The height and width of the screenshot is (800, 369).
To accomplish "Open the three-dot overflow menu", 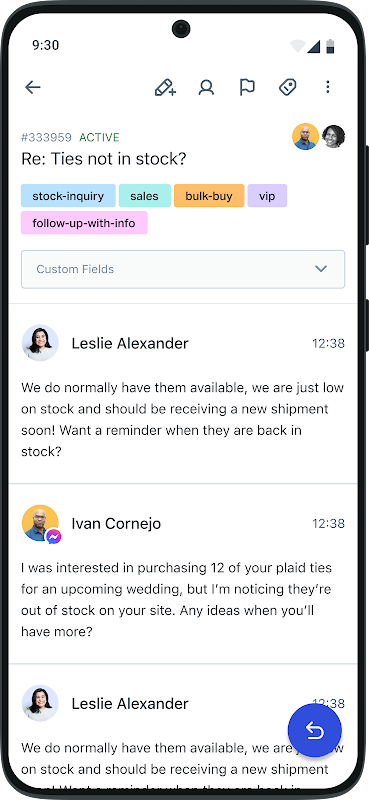I will click(328, 87).
